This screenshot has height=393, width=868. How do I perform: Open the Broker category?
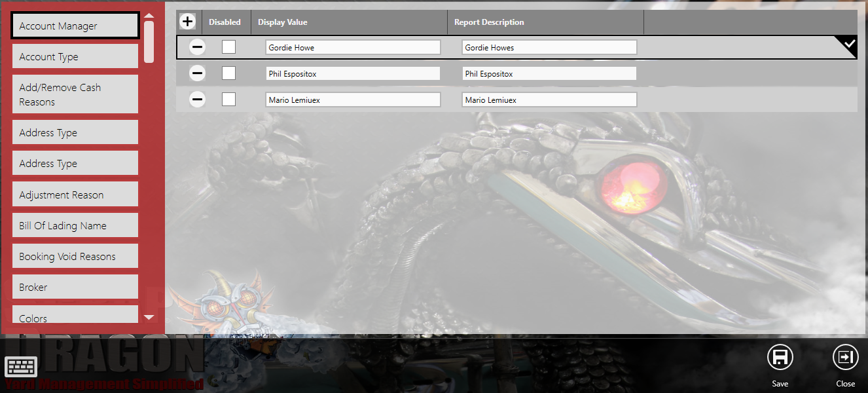[75, 287]
